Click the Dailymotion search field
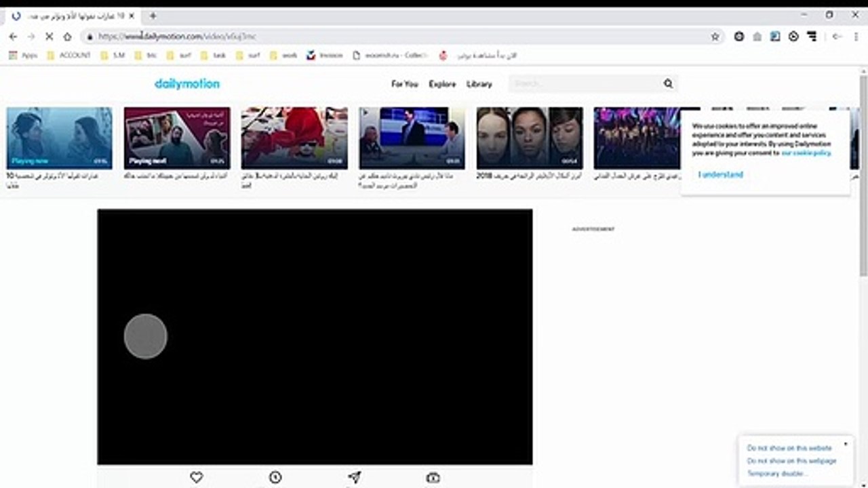Screen dimensions: 868x488 pyautogui.click(x=585, y=83)
